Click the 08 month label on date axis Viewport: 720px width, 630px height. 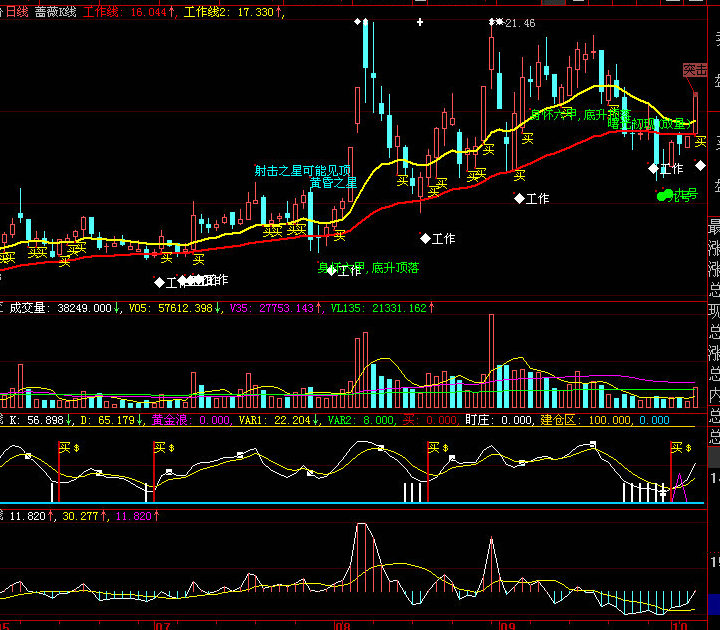(x=343, y=625)
